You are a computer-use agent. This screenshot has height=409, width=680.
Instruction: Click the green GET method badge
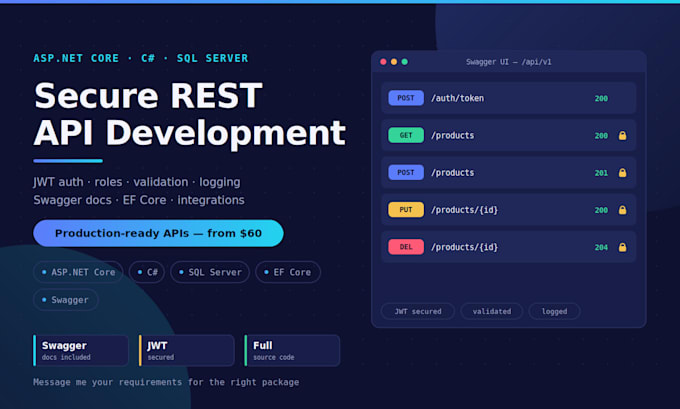click(x=406, y=135)
